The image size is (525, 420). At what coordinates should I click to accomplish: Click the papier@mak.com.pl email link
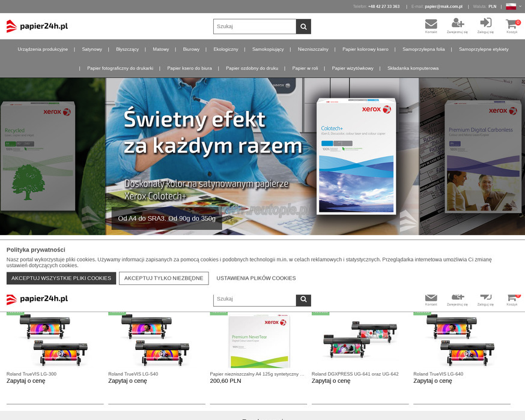444,7
